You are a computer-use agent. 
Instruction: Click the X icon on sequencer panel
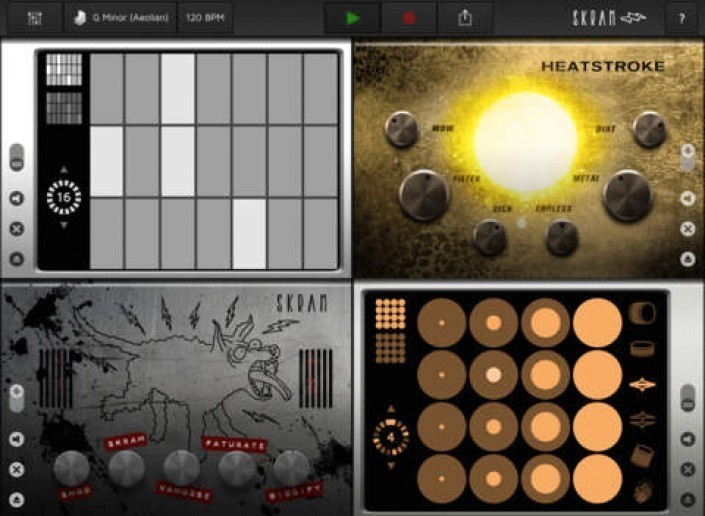[x=17, y=229]
